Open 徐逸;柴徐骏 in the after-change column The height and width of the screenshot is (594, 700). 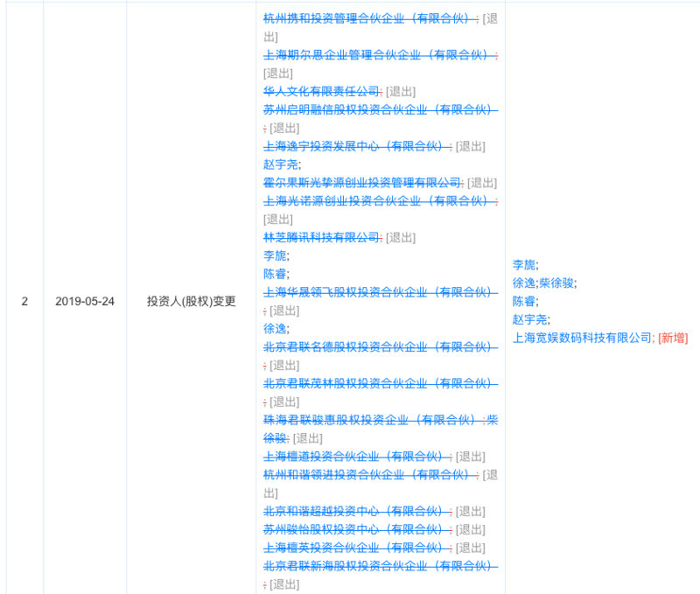pyautogui.click(x=543, y=283)
